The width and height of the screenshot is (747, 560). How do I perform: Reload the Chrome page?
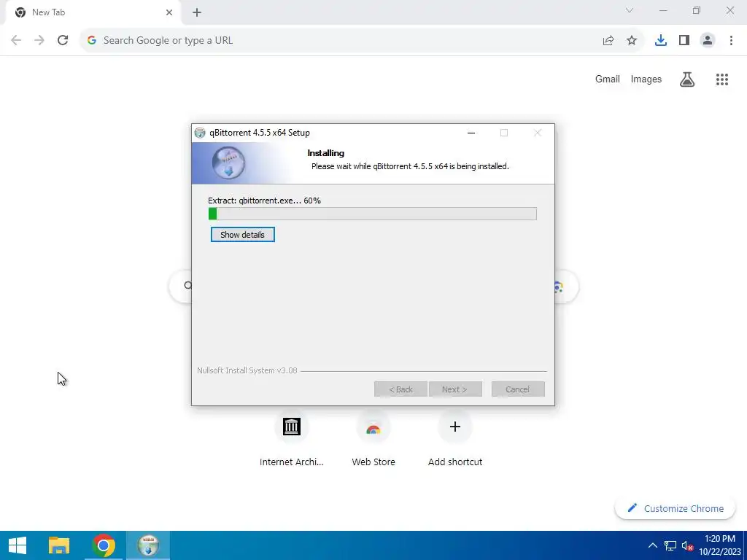63,41
